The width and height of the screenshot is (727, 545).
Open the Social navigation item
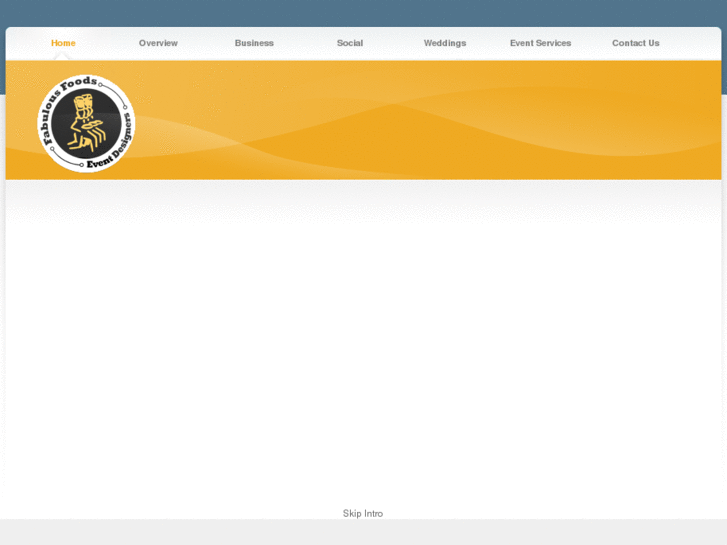point(350,43)
